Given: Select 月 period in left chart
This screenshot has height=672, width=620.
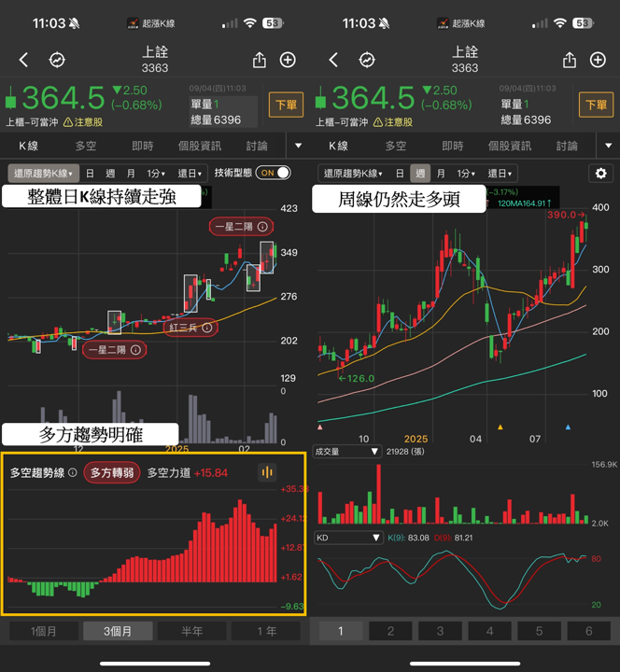Looking at the screenshot, I should point(131,174).
